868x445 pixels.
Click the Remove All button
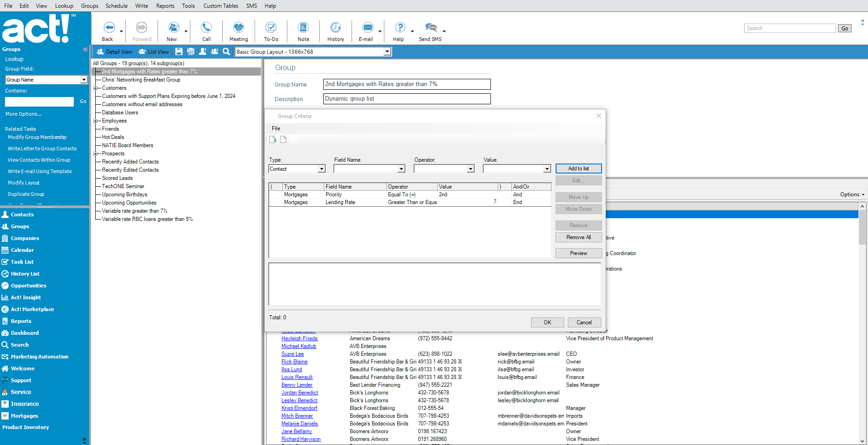click(578, 237)
